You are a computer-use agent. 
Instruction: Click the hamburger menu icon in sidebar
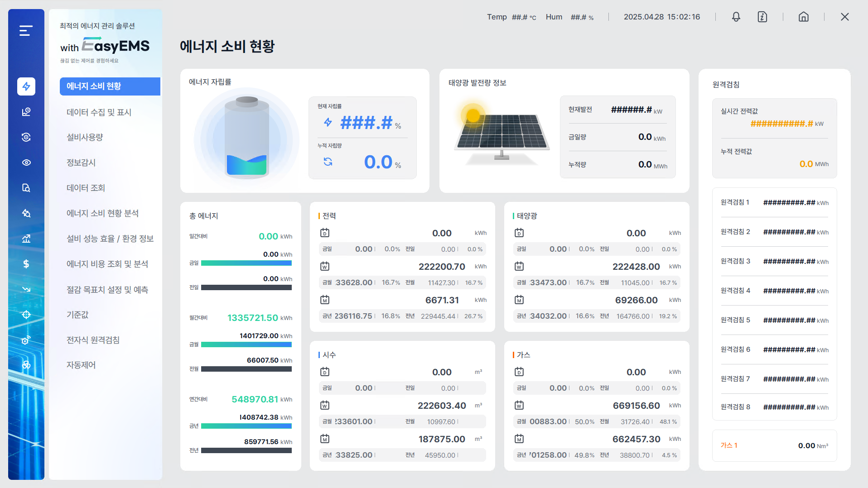click(x=26, y=30)
